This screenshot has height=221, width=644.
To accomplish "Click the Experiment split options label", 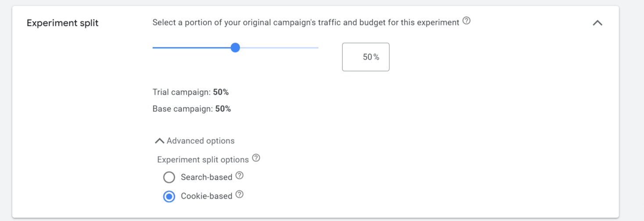I will 203,160.
